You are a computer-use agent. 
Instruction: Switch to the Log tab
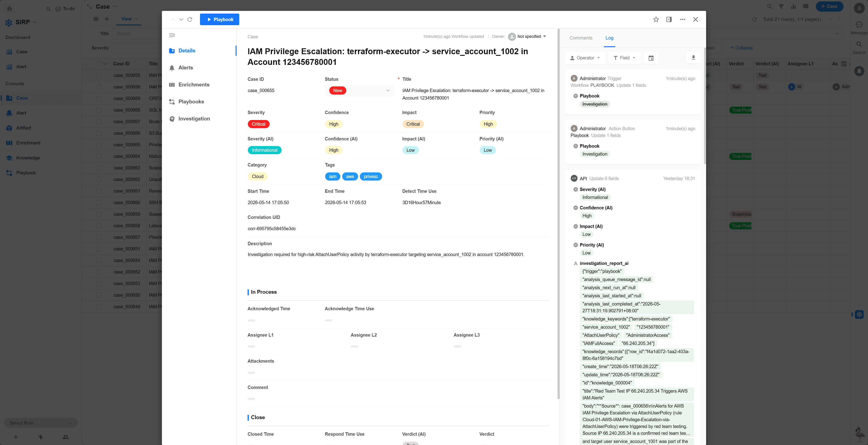(x=609, y=38)
